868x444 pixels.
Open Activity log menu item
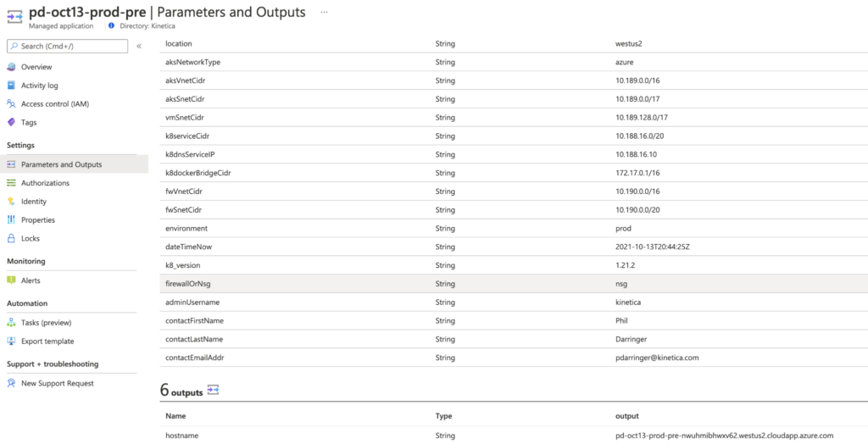39,86
